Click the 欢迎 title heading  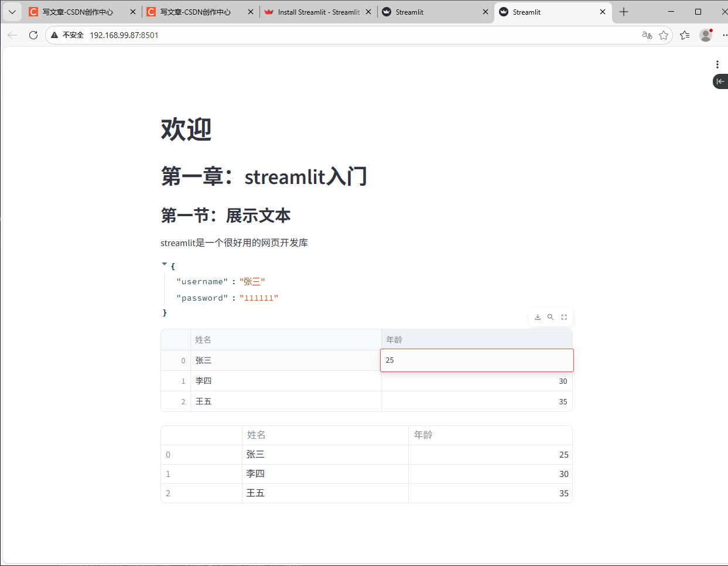(186, 129)
